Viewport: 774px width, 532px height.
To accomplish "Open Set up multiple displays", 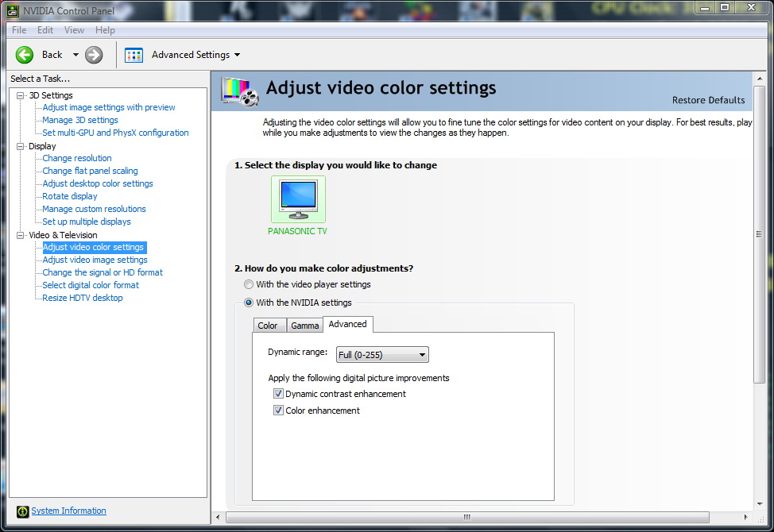I will tap(87, 222).
